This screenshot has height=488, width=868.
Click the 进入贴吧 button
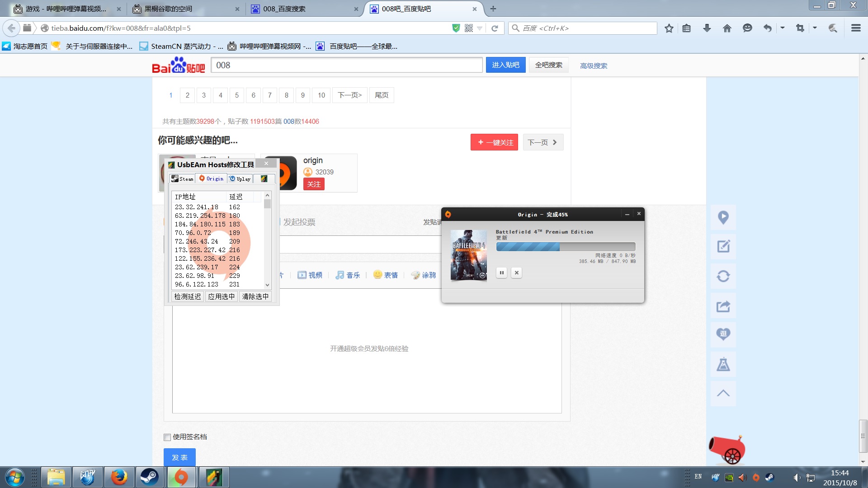(505, 65)
